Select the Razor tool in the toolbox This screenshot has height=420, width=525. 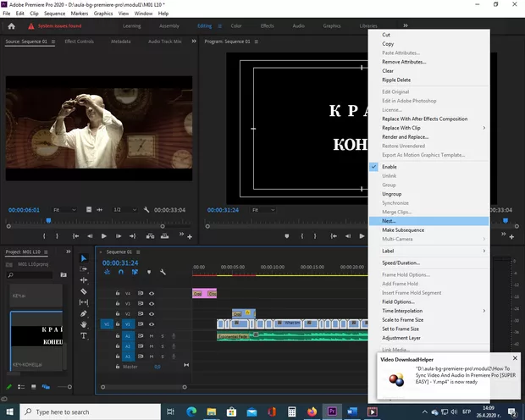(x=84, y=291)
